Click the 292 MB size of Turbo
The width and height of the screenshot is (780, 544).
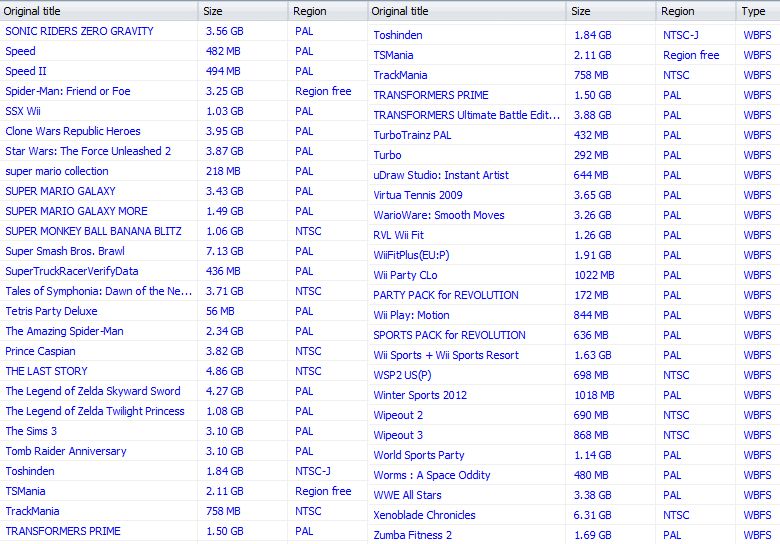click(590, 155)
